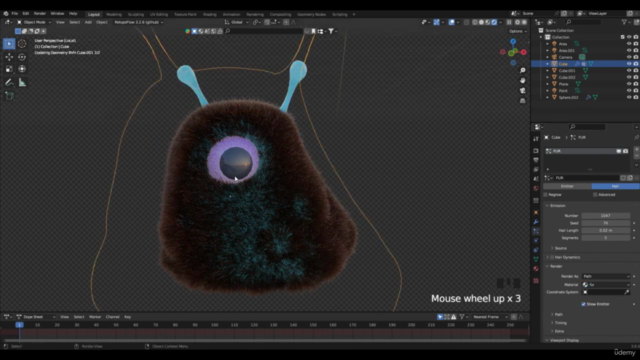Click the pan view hand icon
Image resolution: width=640 pixels, height=360 pixels.
click(x=522, y=80)
